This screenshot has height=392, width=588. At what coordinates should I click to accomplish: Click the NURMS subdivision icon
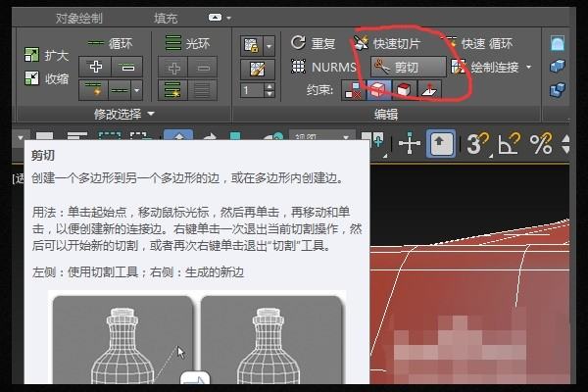pos(300,67)
